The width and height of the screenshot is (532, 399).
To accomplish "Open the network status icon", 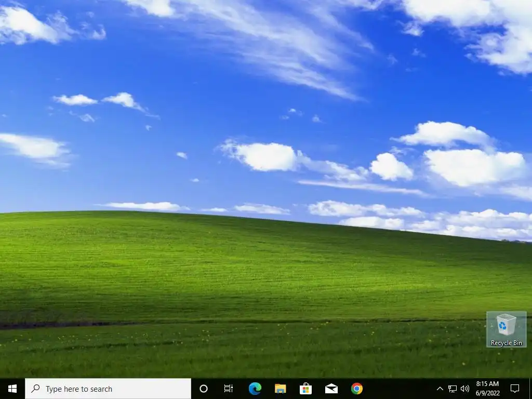I will click(453, 389).
